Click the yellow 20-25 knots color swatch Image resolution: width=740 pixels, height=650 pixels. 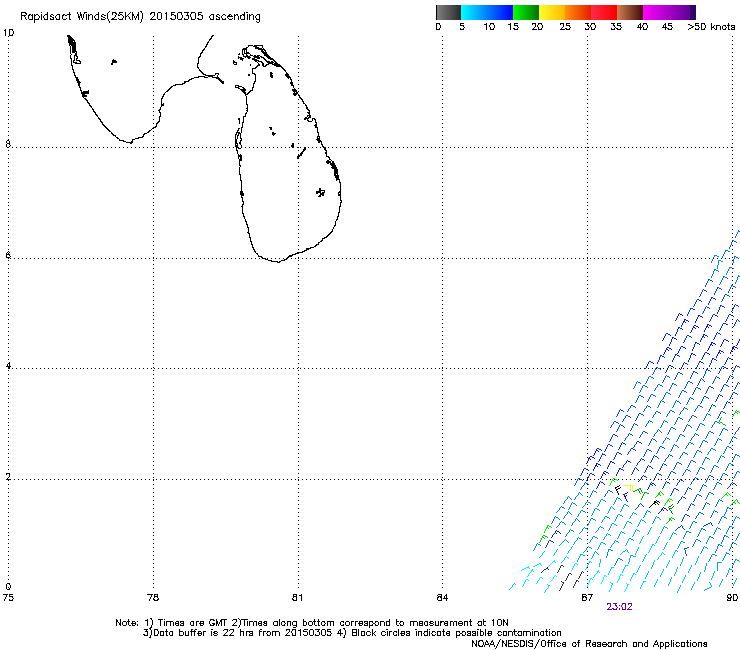pos(552,12)
